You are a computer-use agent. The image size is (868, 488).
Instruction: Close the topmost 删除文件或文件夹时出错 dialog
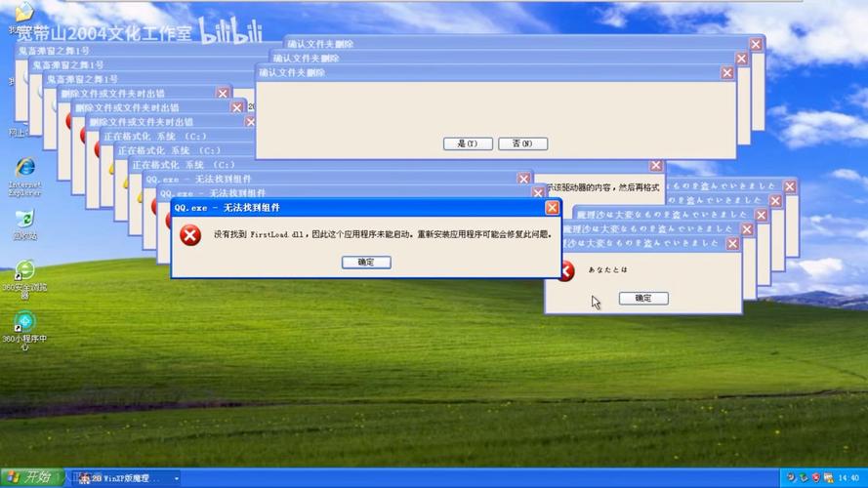(x=223, y=94)
